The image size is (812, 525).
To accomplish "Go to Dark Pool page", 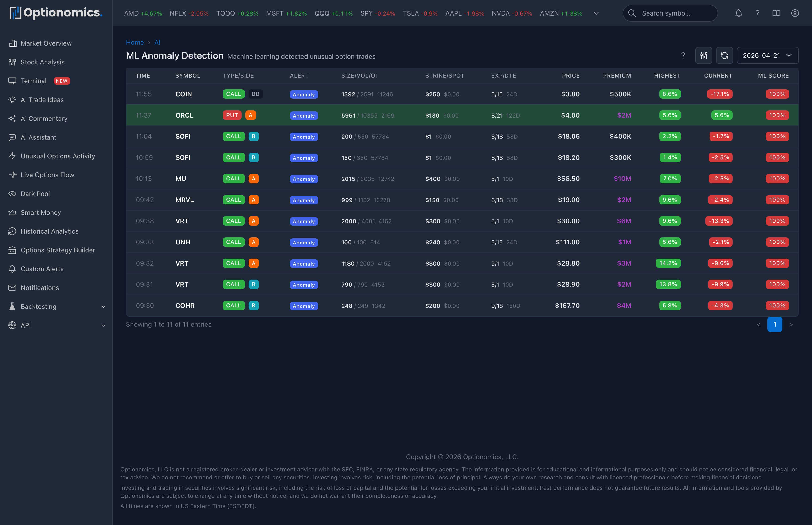I will (x=35, y=194).
